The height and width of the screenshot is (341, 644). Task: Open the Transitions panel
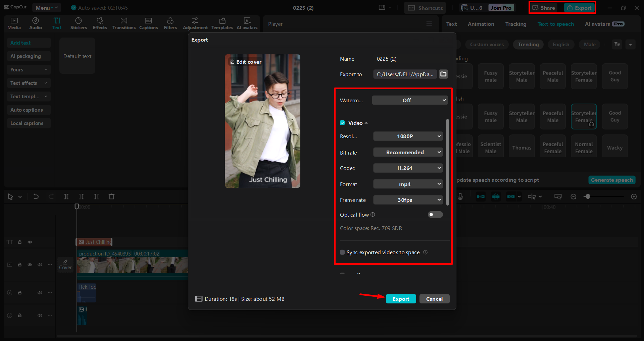coord(124,23)
